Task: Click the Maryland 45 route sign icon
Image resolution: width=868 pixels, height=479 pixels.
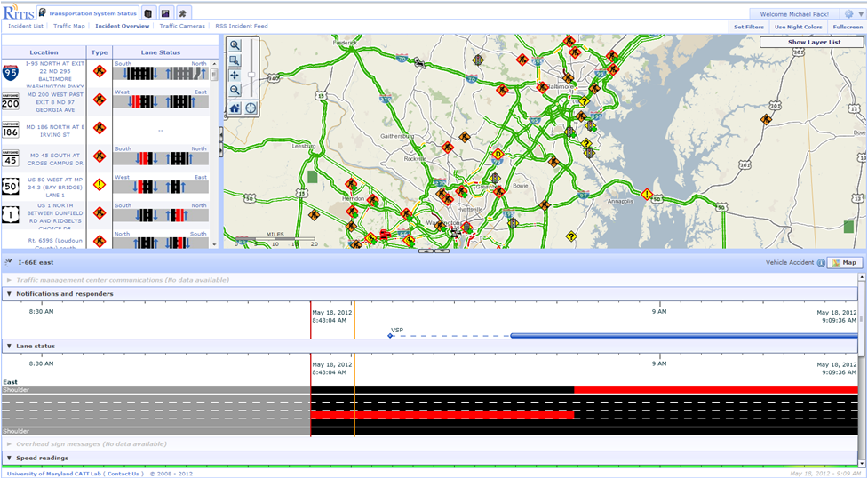Action: click(10, 158)
